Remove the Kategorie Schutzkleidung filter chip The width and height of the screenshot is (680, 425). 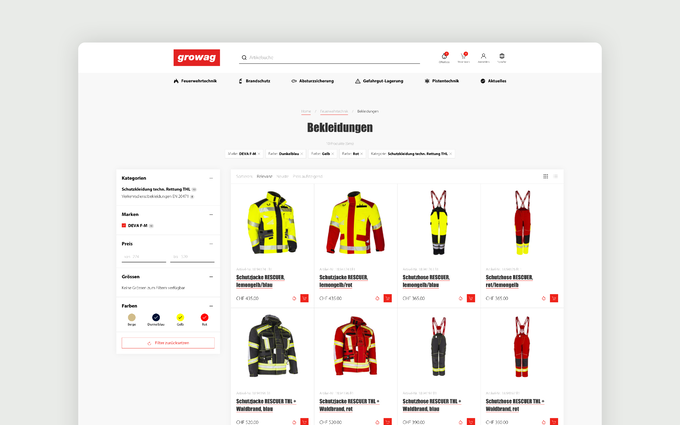tap(451, 154)
